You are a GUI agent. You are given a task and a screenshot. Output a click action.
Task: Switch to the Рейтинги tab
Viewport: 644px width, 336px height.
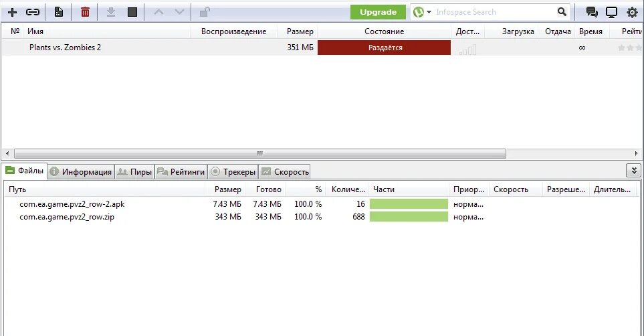181,171
